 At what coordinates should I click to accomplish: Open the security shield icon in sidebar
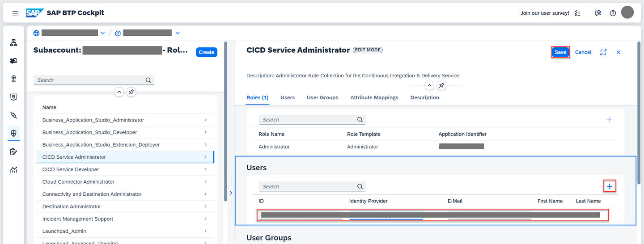(x=14, y=133)
